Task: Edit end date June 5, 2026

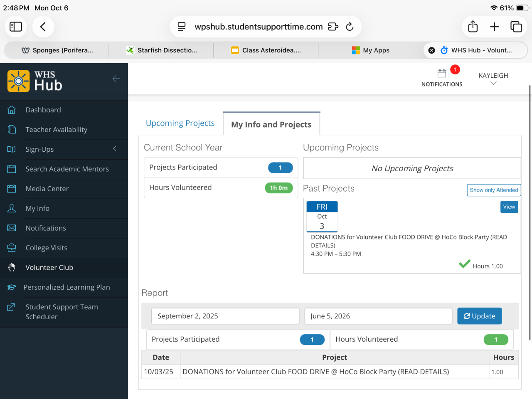Action: pos(378,316)
